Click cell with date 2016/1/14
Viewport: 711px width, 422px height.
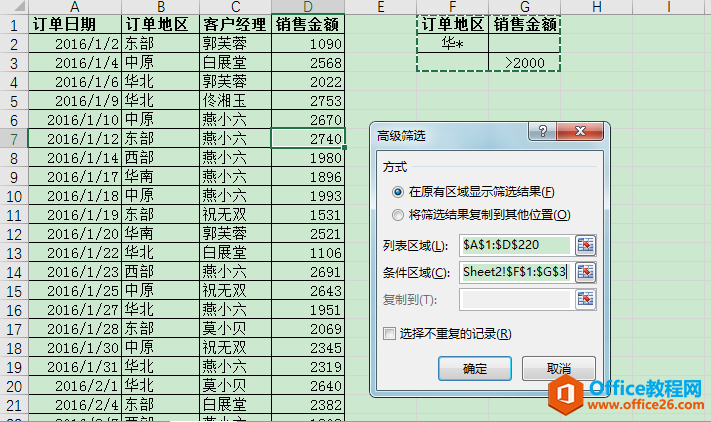[x=75, y=158]
